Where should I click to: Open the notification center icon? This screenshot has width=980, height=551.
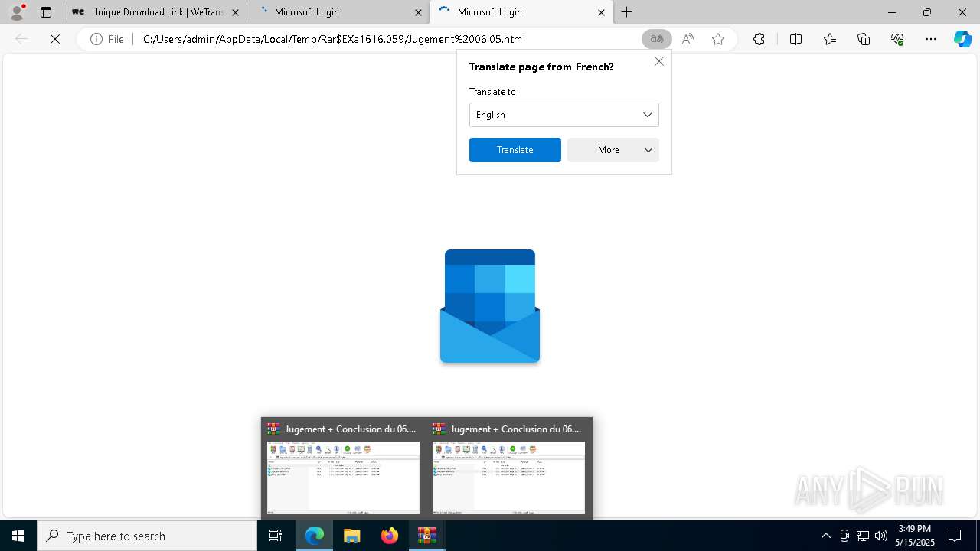click(x=955, y=536)
